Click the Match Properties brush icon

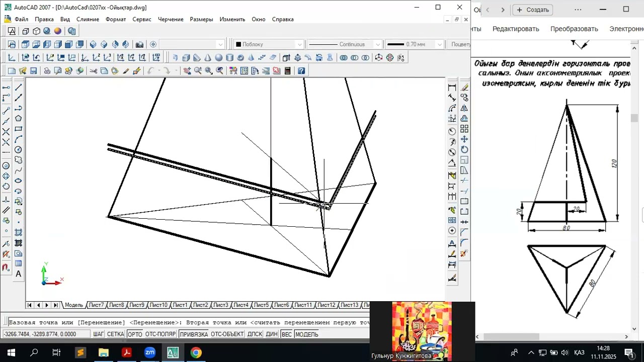tap(126, 71)
